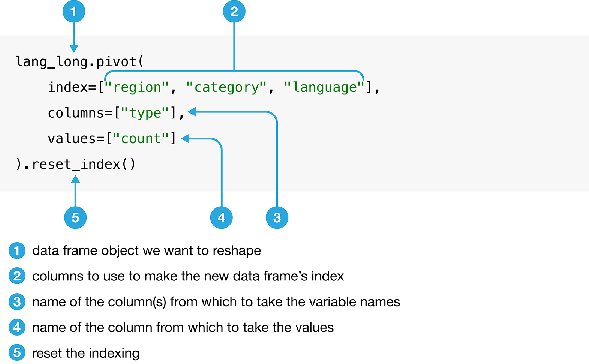
Task: Select legend badge 5 beside reset indexing
Action: coord(17,353)
